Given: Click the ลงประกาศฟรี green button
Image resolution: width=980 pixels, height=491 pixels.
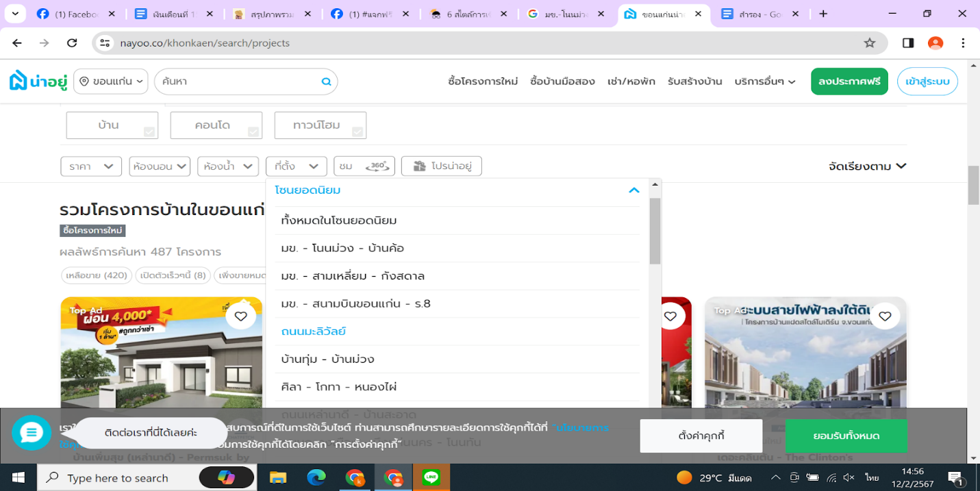Looking at the screenshot, I should (x=849, y=81).
